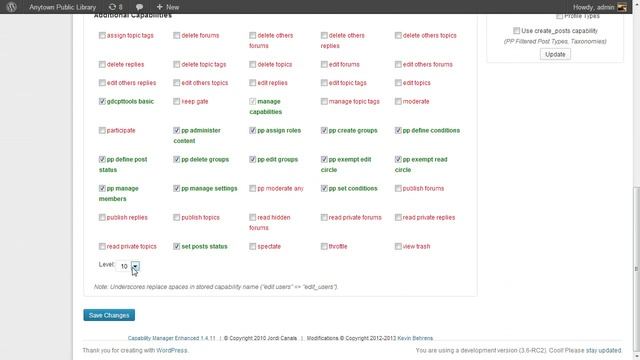Follow the stay updated link
Image resolution: width=640 pixels, height=360 pixels.
603,350
